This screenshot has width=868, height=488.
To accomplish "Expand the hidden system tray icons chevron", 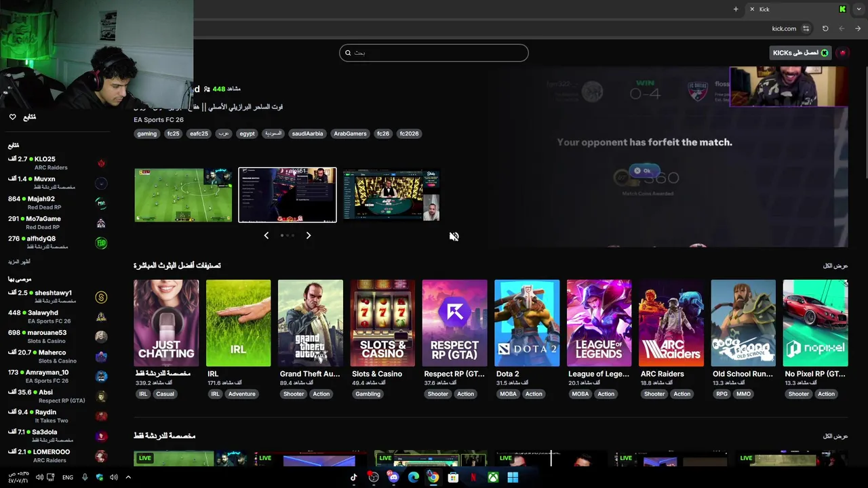I will tap(128, 477).
